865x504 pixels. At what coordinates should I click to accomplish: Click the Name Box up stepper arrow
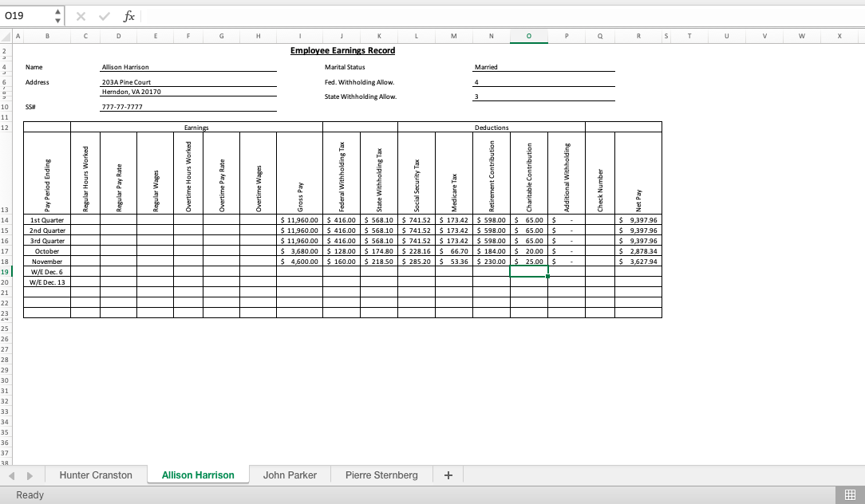click(57, 10)
